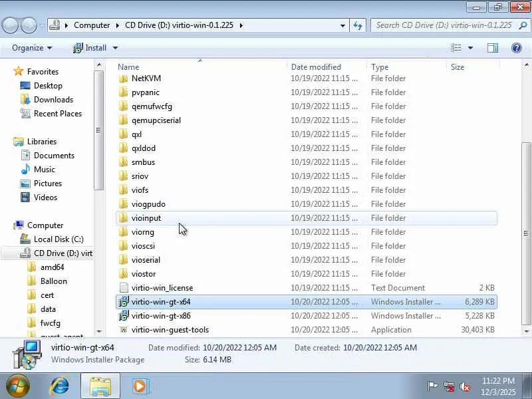The image size is (532, 399).
Task: Open the Windows Start button
Action: pos(17,386)
